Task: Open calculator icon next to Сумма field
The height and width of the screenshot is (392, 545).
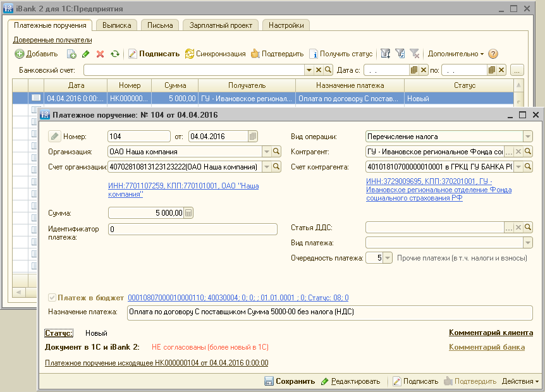Action: 188,213
